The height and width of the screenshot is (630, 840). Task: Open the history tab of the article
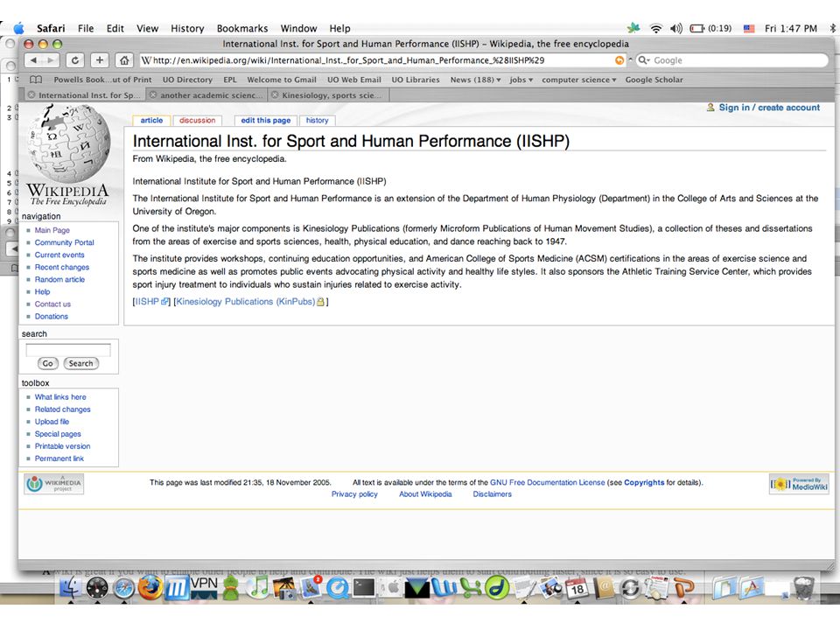[x=317, y=121]
